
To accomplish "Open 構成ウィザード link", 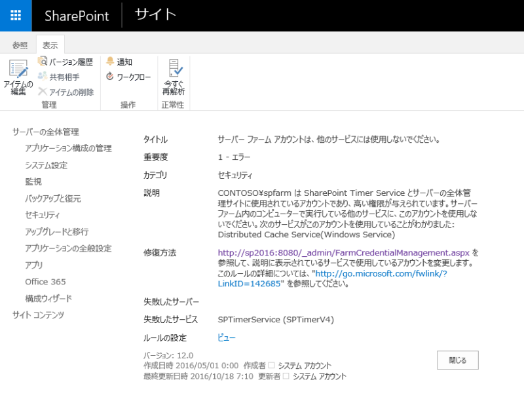I will 48,298.
